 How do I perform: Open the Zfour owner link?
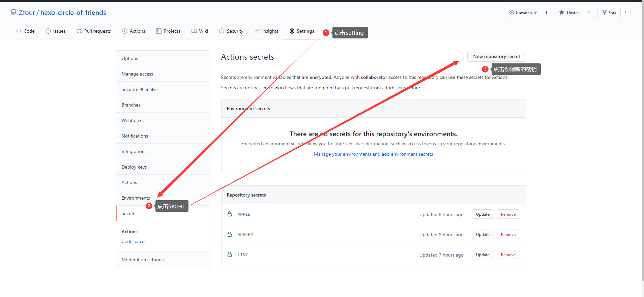click(x=27, y=12)
